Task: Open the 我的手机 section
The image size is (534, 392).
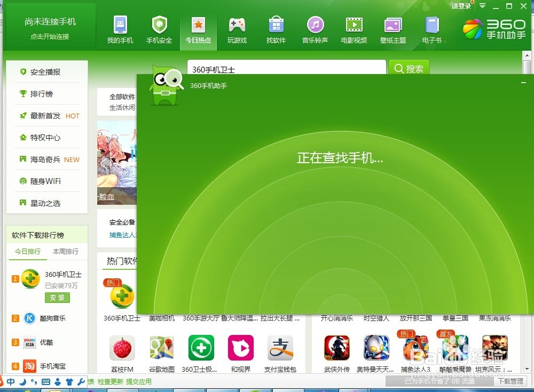Action: tap(120, 30)
